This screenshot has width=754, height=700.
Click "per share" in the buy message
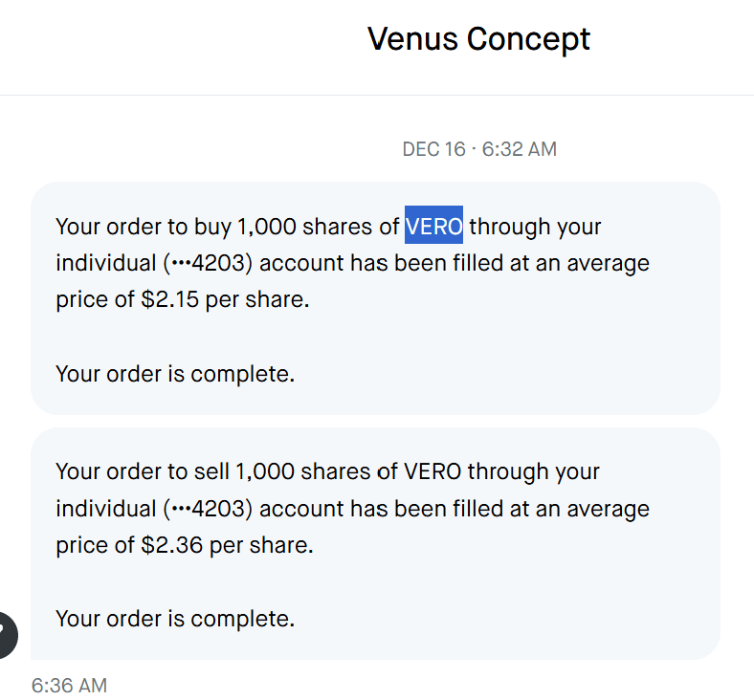tap(264, 299)
